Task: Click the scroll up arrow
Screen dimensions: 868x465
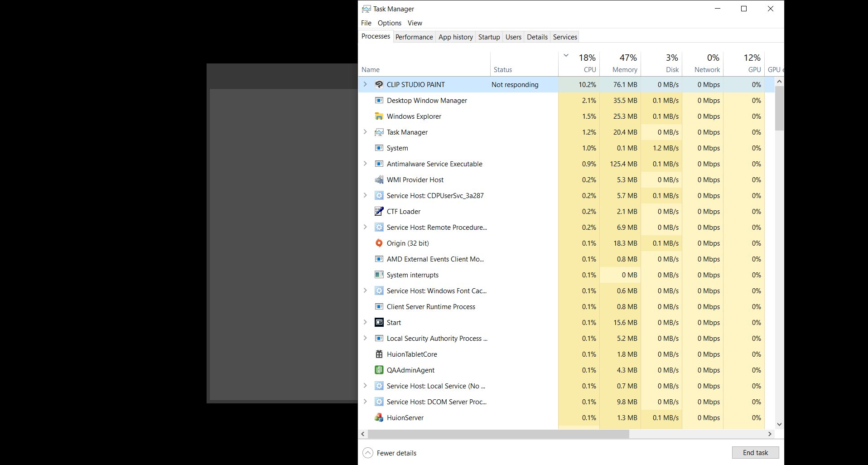Action: pos(779,82)
